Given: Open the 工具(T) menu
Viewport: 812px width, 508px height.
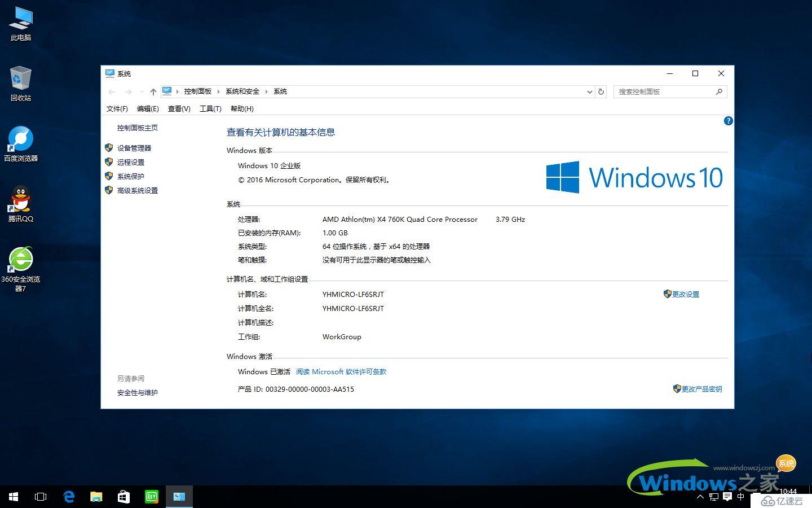Looking at the screenshot, I should (x=210, y=108).
